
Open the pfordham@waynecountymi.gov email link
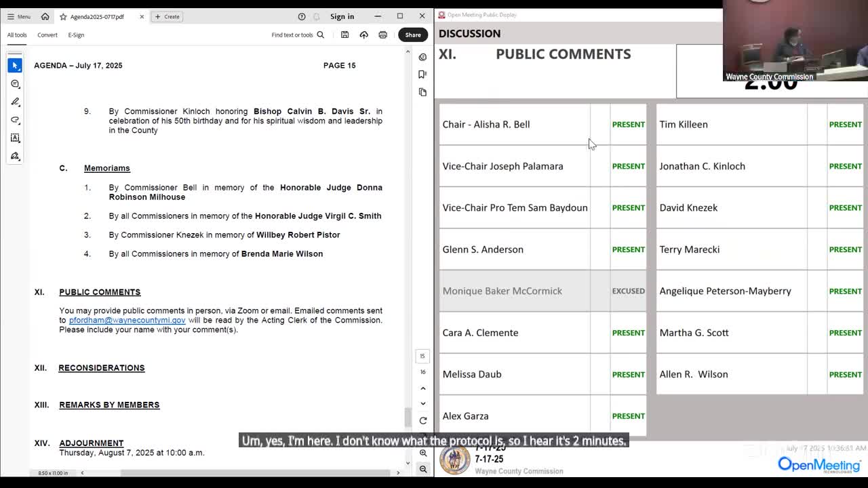click(127, 320)
